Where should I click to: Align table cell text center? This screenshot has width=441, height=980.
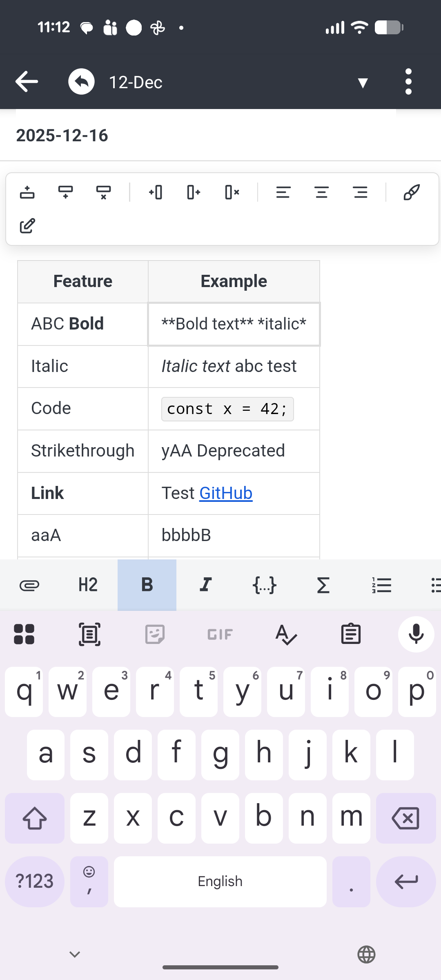[322, 192]
